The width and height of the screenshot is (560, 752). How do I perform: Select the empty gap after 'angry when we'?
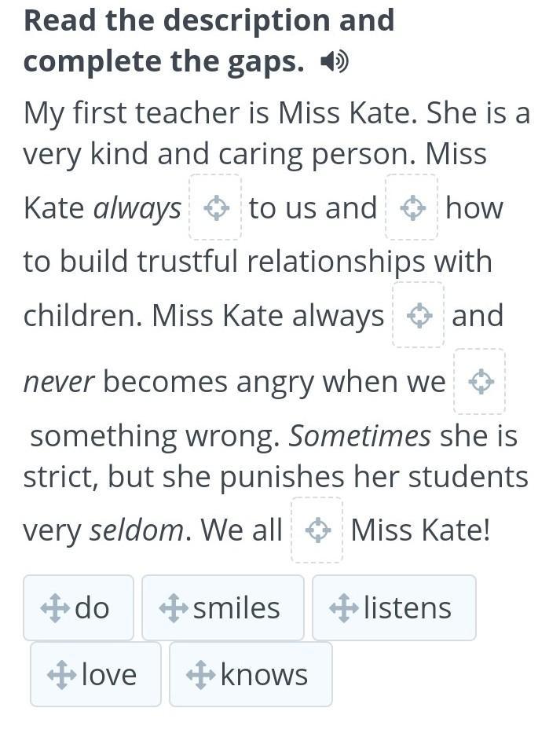[480, 382]
